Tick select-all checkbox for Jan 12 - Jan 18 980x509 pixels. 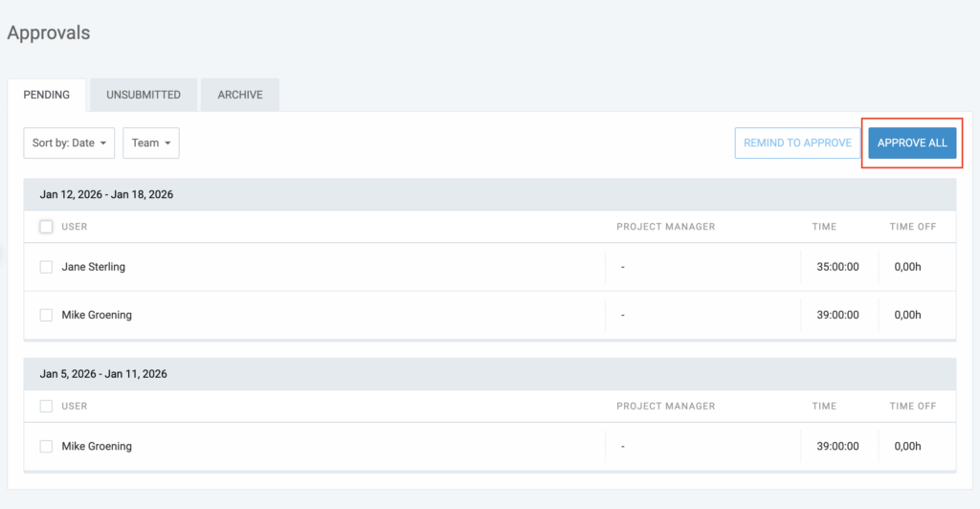pyautogui.click(x=46, y=227)
